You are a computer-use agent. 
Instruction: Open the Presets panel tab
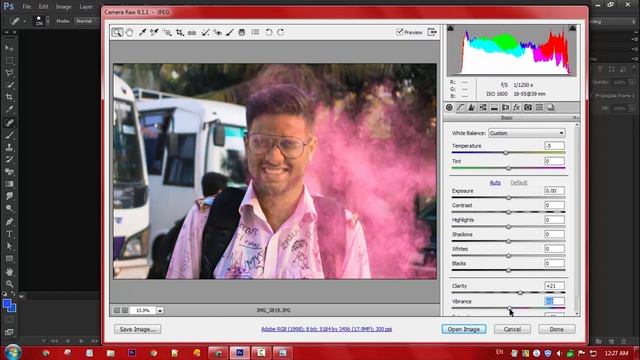(x=539, y=107)
